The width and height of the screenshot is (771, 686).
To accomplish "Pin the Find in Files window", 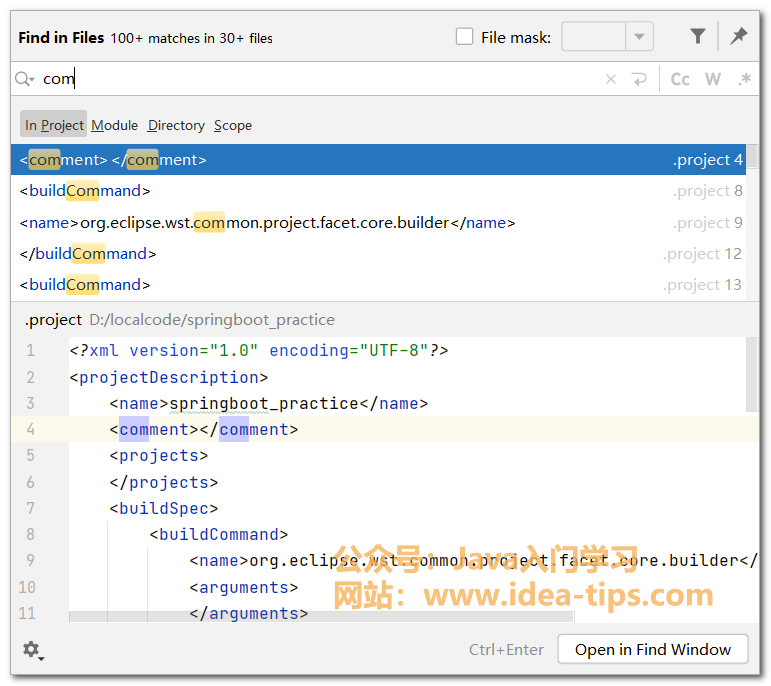I will [x=739, y=37].
